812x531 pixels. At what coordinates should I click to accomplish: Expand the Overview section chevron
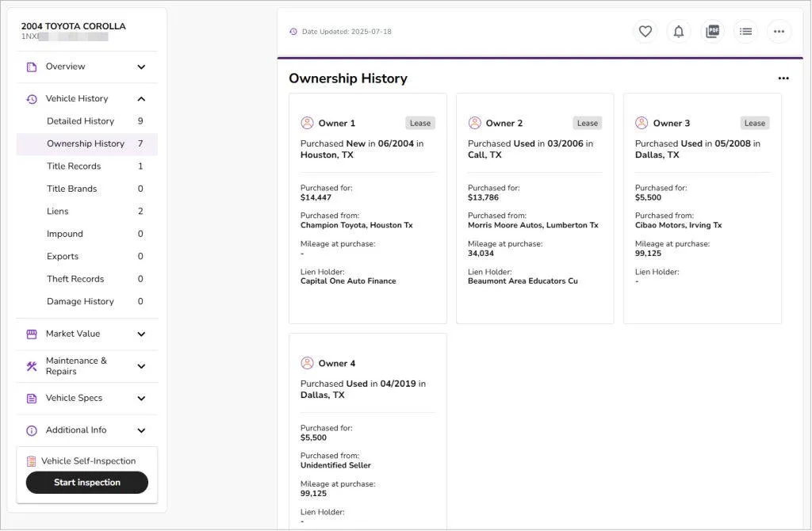[x=141, y=67]
